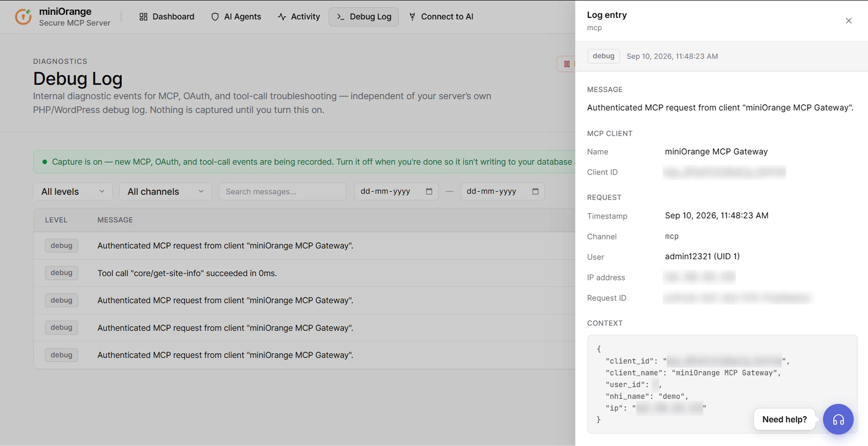Click the Capture is on green banner
Image resolution: width=868 pixels, height=446 pixels.
click(x=304, y=162)
